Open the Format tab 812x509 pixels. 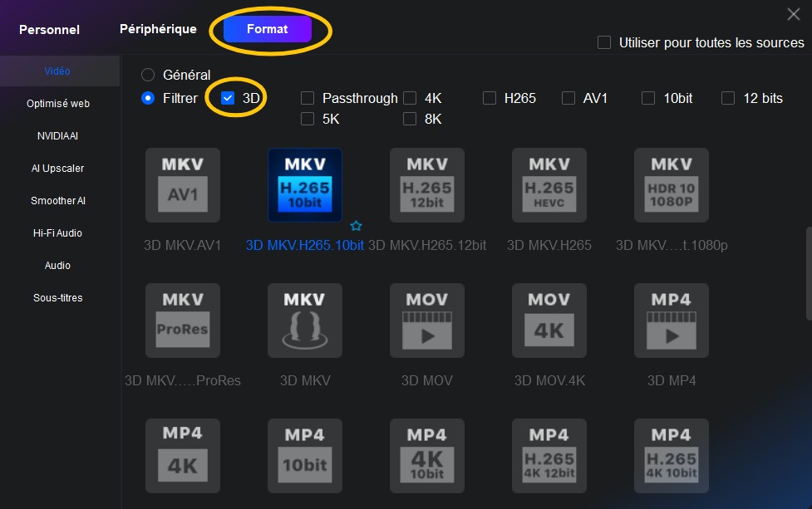pyautogui.click(x=268, y=29)
